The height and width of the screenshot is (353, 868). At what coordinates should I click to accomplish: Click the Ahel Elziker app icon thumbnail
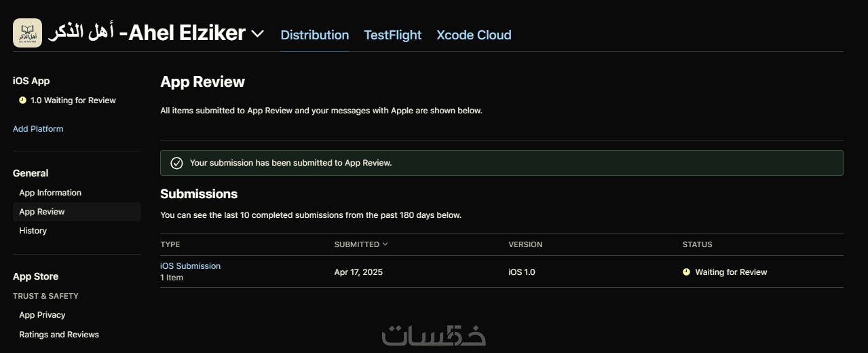click(x=27, y=33)
